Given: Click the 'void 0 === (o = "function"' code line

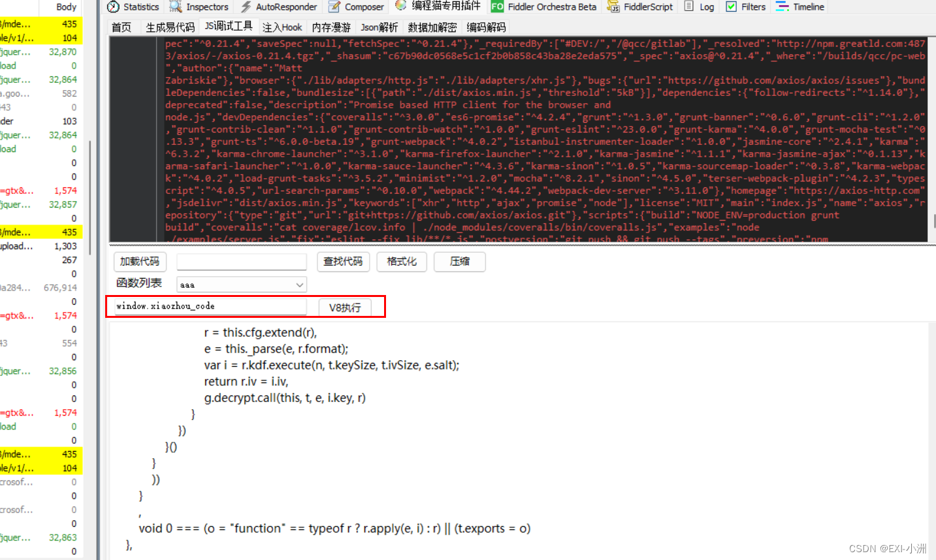Looking at the screenshot, I should (334, 528).
